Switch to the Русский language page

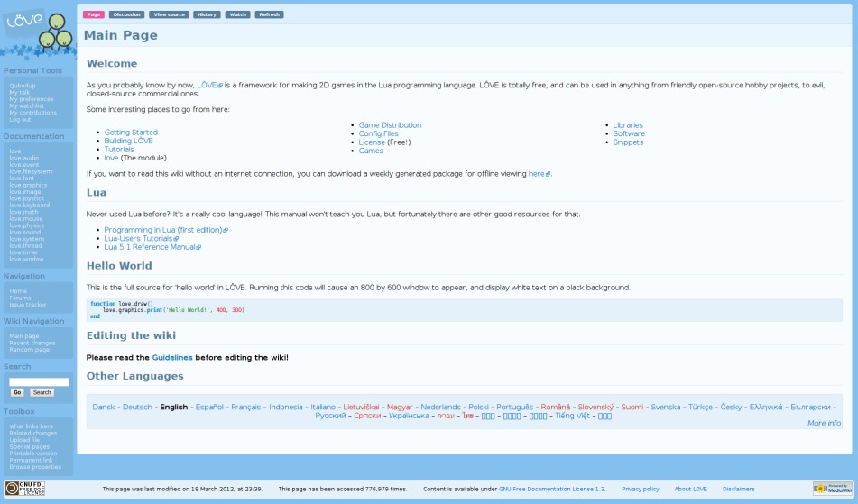click(x=330, y=416)
